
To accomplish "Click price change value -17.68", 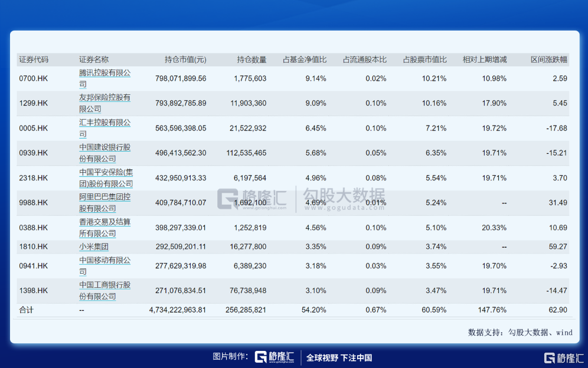I will coord(557,128).
